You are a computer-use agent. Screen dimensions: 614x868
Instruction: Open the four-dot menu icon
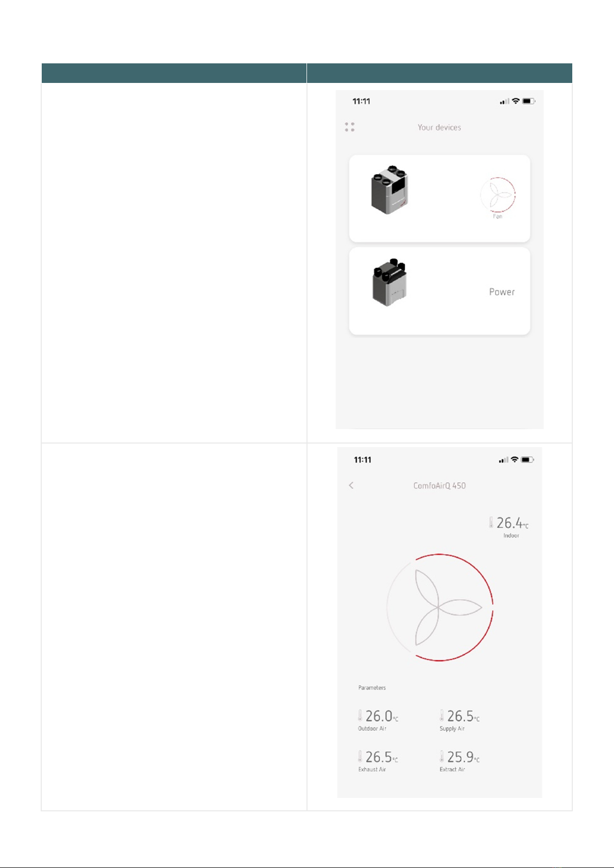tap(350, 127)
